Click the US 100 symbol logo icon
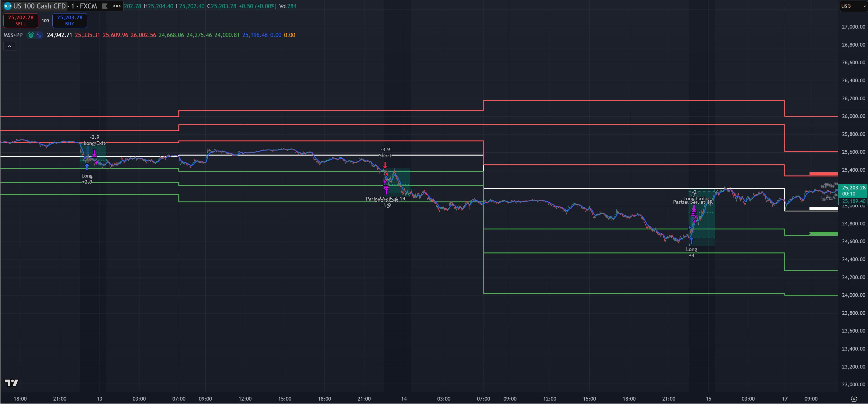Viewport: 868px width, 404px height. click(x=7, y=6)
